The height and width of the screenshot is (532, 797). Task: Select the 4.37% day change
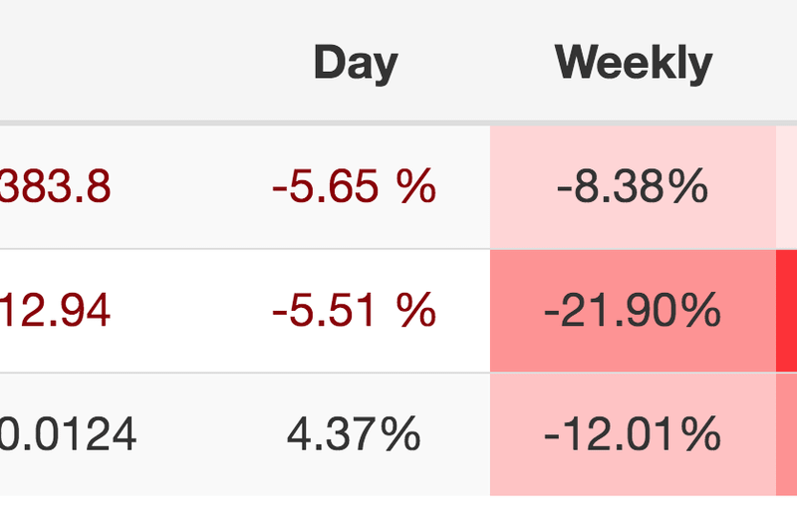[354, 434]
